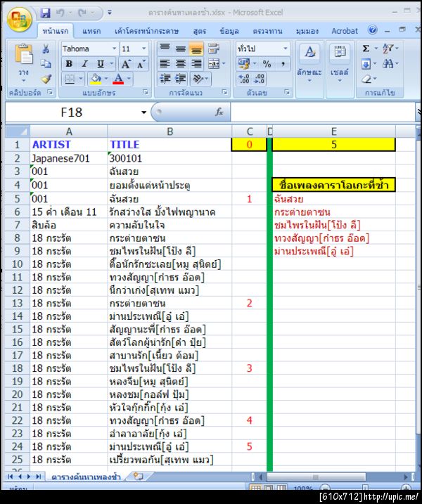Increase font size with large A
The width and height of the screenshot is (422, 504).
click(x=125, y=64)
